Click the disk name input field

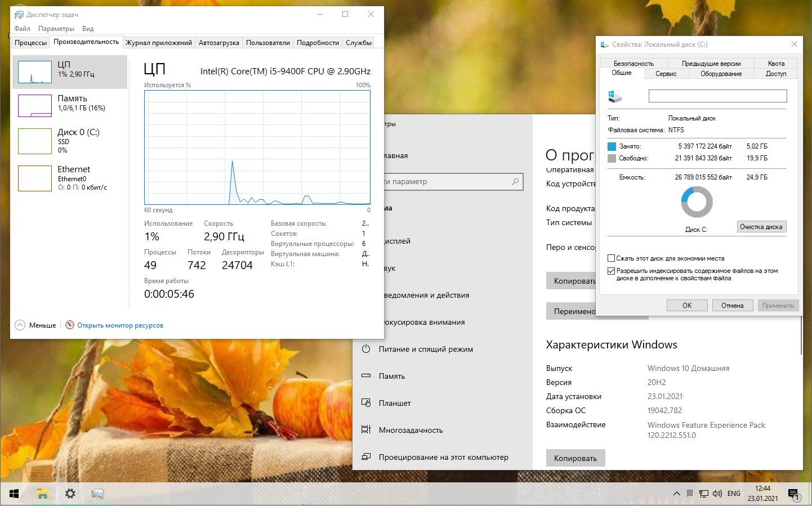[x=717, y=96]
